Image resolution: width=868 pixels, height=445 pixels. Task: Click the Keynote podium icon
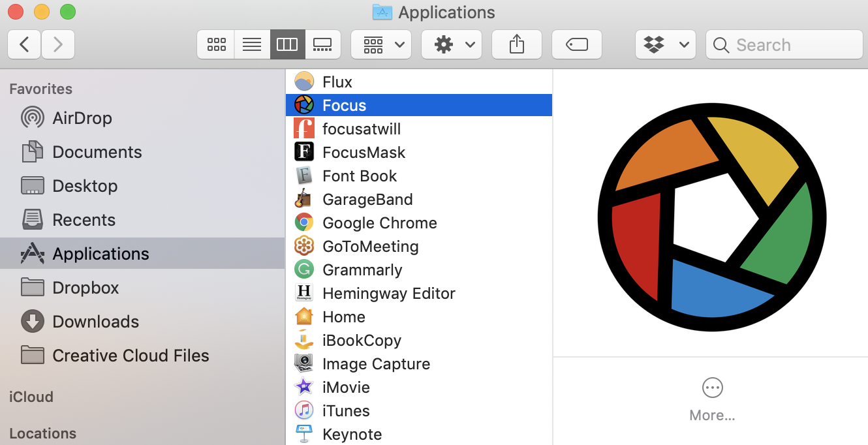pos(304,434)
